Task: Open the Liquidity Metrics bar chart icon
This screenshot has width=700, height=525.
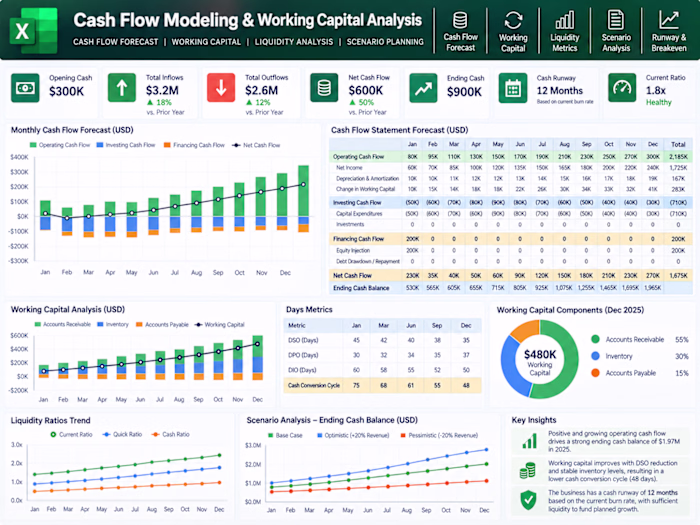Action: point(564,21)
